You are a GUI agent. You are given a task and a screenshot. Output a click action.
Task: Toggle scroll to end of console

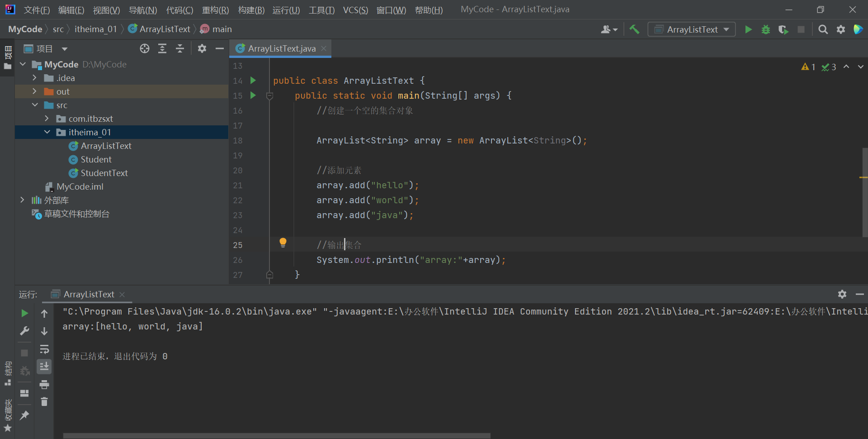coord(44,367)
